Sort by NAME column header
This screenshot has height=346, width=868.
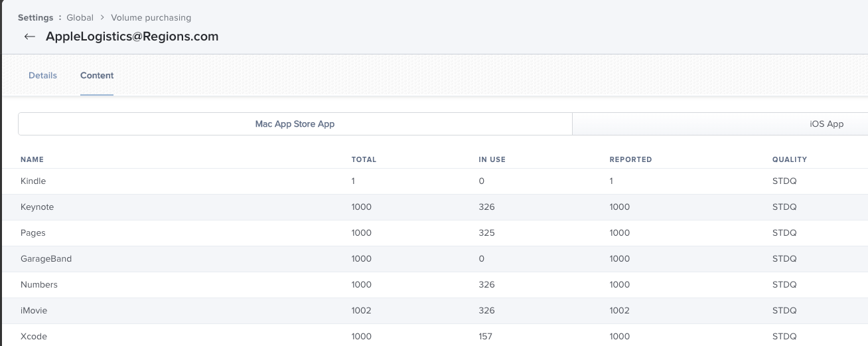point(32,159)
